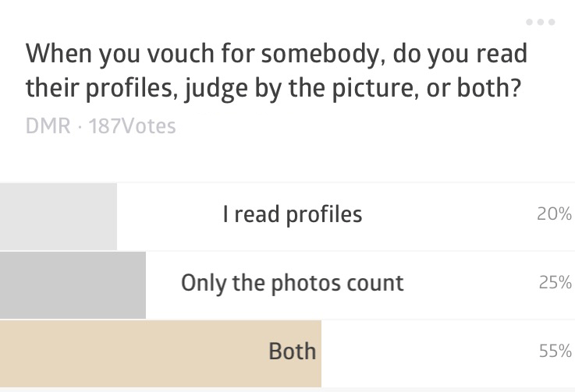Click the light gray "I read profiles" result bar
575x392 pixels.
[x=58, y=216]
